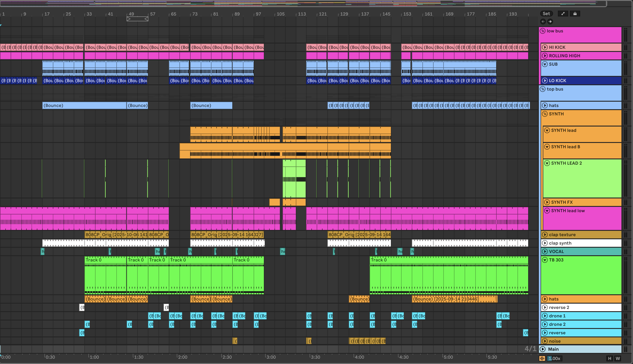Screen dimensions: 633x364
Task: Select the 808CP_Orig 2025-09-14 164327 clip
Action: (x=227, y=235)
